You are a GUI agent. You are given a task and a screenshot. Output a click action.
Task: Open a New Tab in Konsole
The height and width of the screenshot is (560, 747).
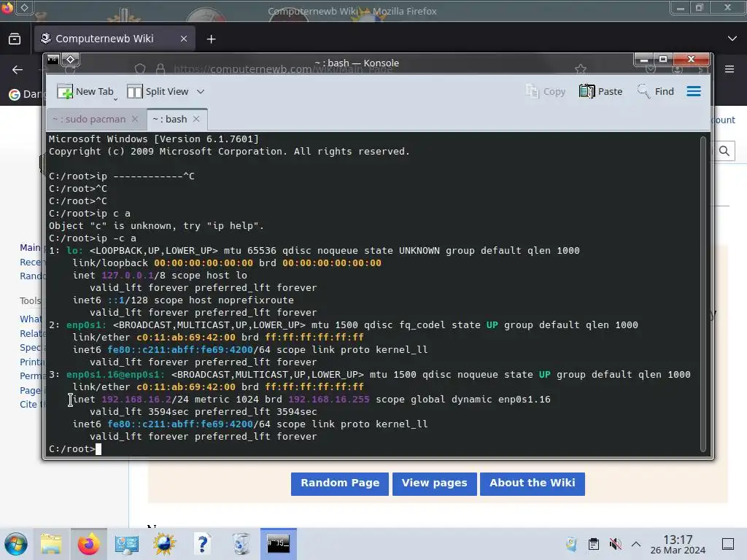pos(85,91)
